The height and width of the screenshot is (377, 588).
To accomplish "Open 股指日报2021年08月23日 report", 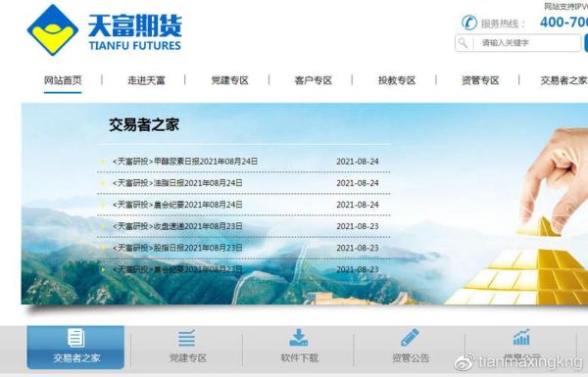I will point(177,248).
